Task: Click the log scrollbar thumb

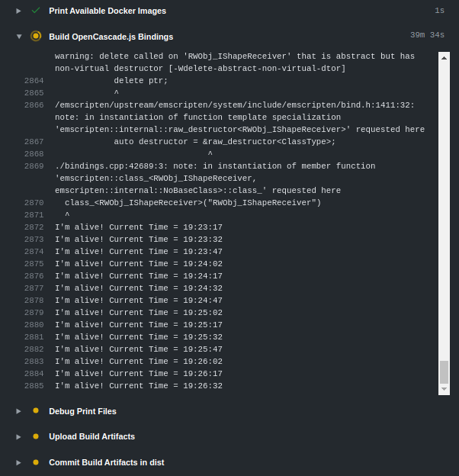Action: [445, 372]
